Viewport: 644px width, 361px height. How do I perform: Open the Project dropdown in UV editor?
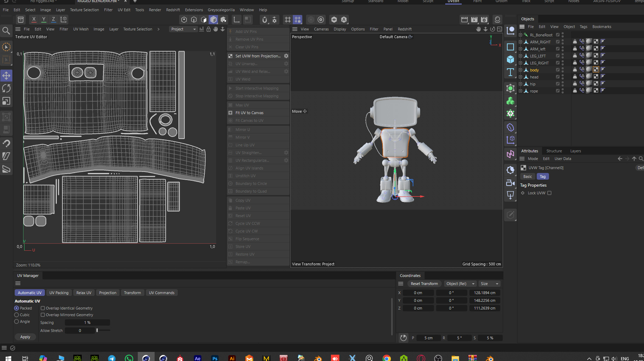point(183,29)
